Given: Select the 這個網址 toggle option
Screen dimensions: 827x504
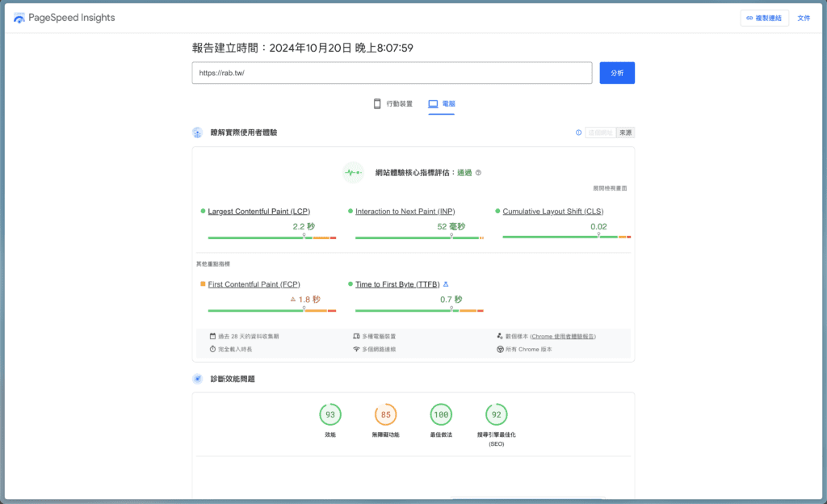Looking at the screenshot, I should tap(601, 132).
